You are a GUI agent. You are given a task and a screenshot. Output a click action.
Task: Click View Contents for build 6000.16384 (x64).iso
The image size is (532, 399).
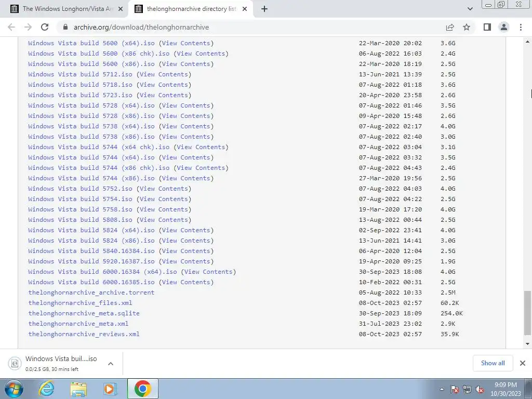[208, 271]
